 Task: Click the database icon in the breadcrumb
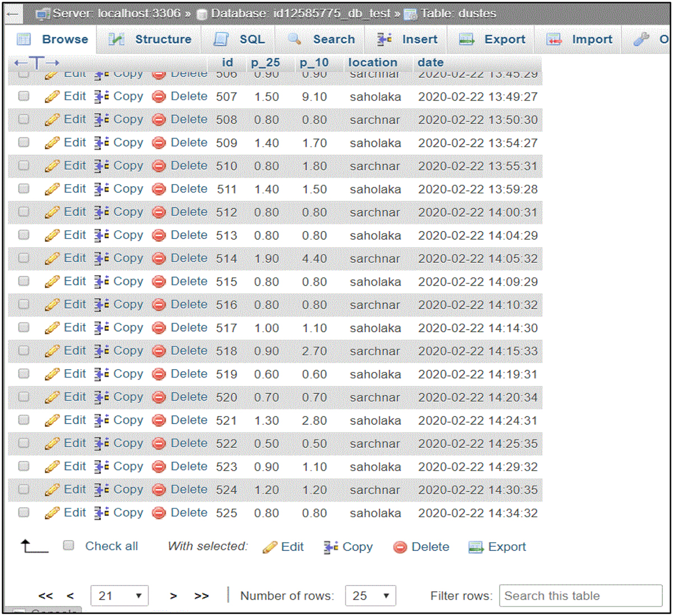(x=203, y=15)
